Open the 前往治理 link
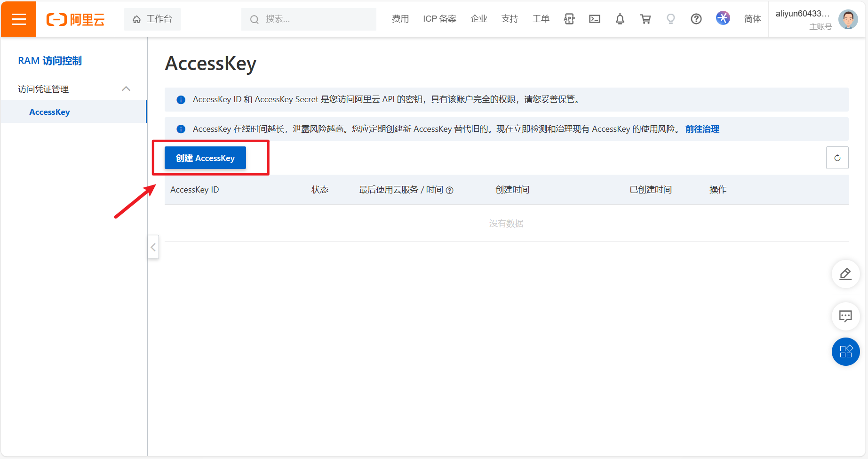Screen dimensions: 868x459 tap(702, 129)
